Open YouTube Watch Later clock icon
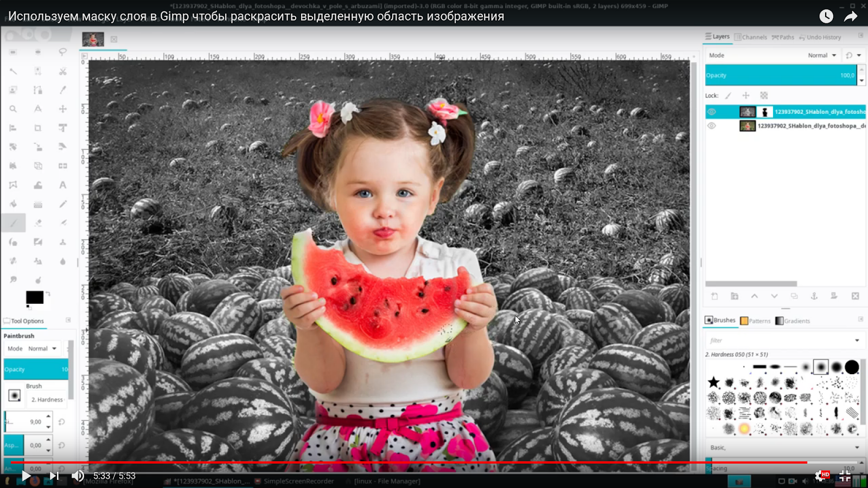 [826, 16]
